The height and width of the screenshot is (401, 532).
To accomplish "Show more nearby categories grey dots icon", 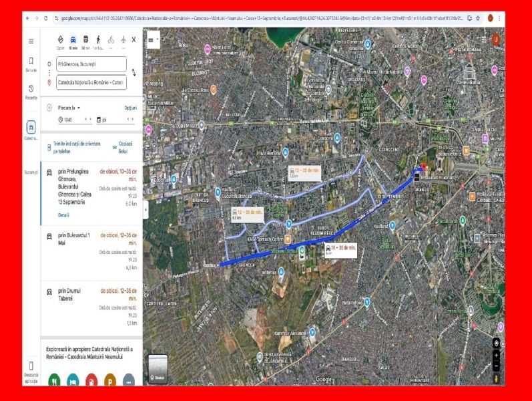I will (x=129, y=380).
